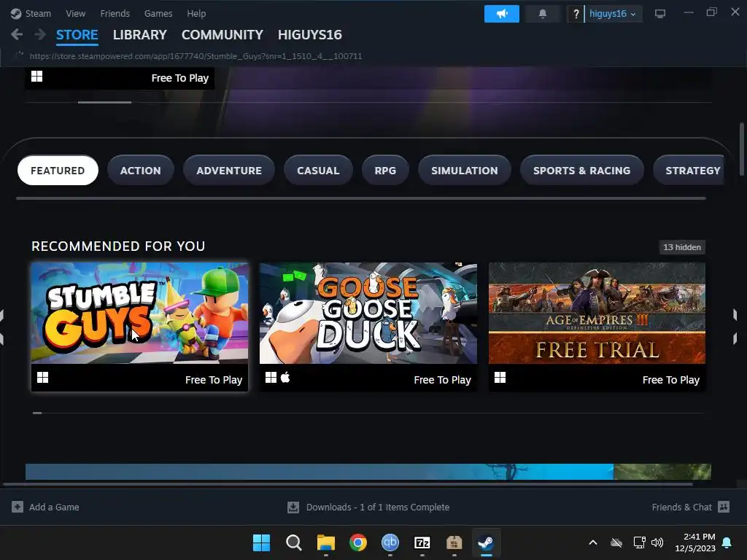Open the Stumble Guys game thumbnail
The image size is (747, 560).
[139, 313]
